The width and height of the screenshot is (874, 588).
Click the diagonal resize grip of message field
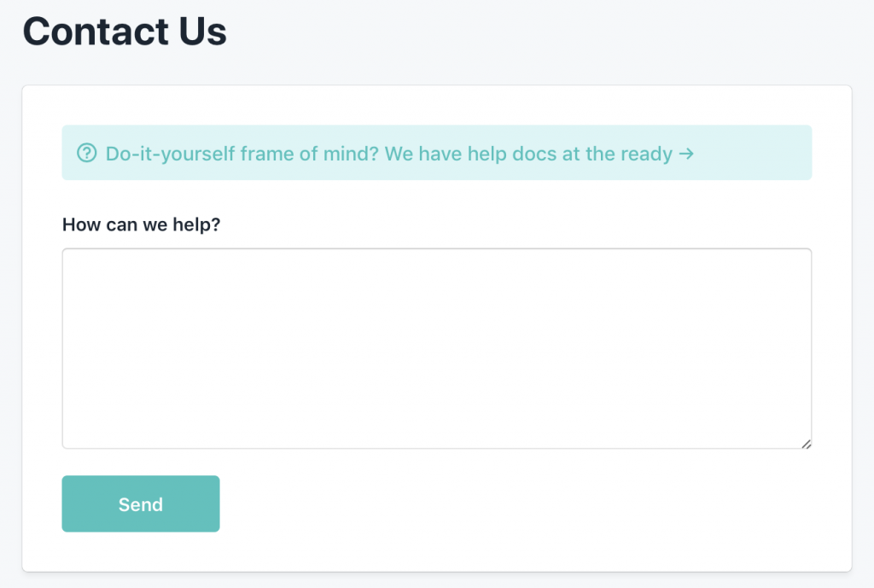806,443
